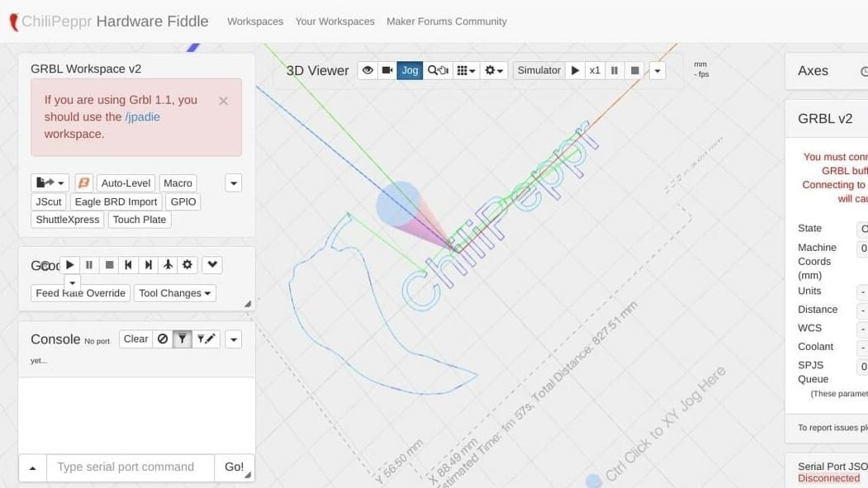Open the Console options dropdown
868x488 pixels.
234,339
